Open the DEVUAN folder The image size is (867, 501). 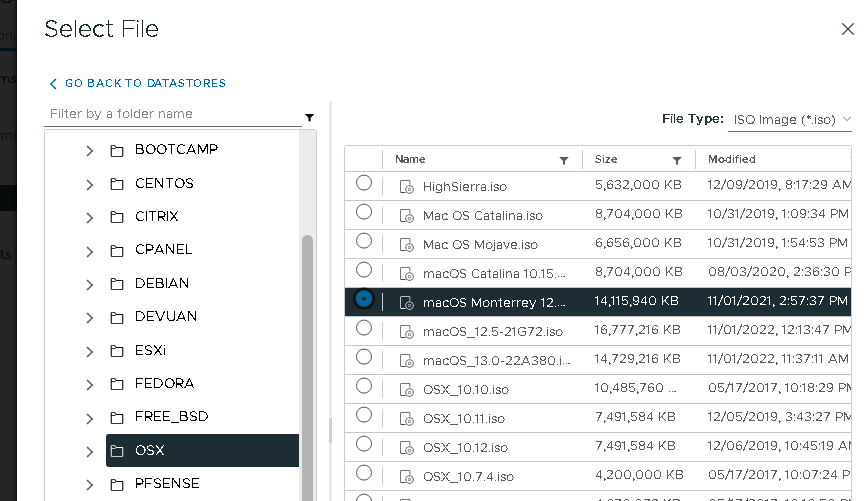(x=166, y=316)
